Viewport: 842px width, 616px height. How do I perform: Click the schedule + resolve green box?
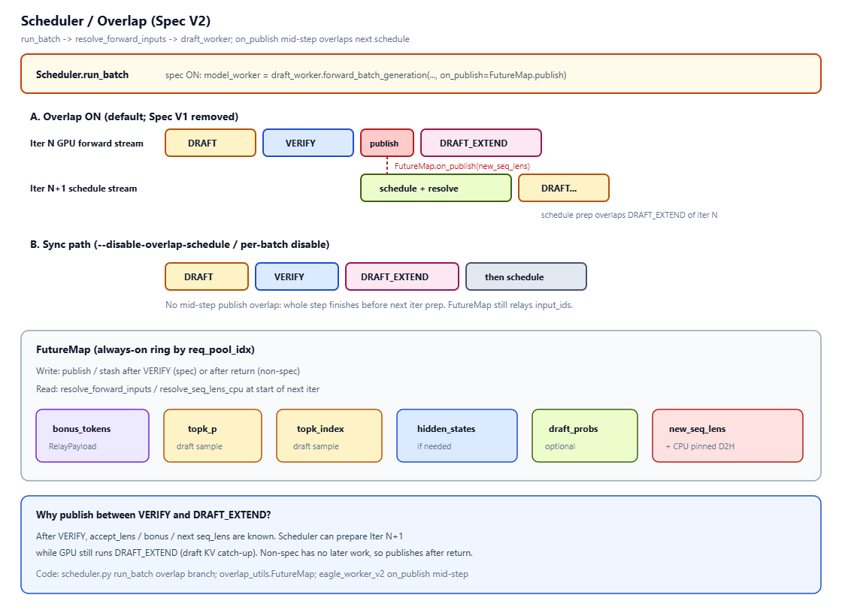pos(436,188)
